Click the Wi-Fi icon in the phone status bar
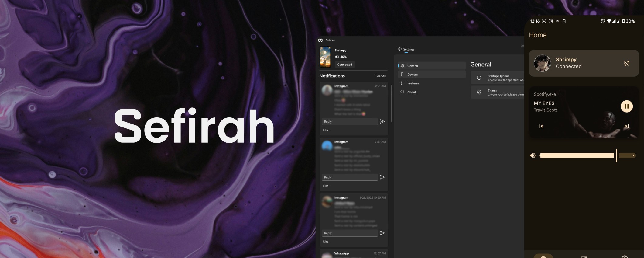Screen dimensions: 644x258 [x=609, y=21]
